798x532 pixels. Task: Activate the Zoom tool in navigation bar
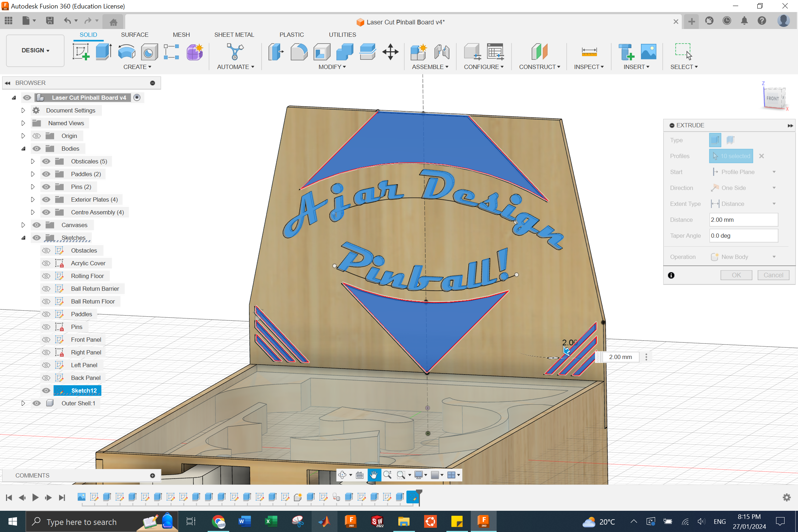[387, 475]
